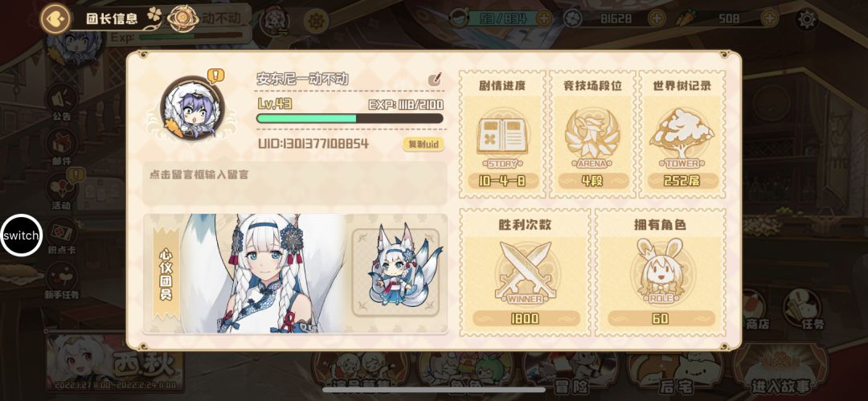868x401 pixels.
Task: Click the message box to enter 留言
Action: [294, 183]
